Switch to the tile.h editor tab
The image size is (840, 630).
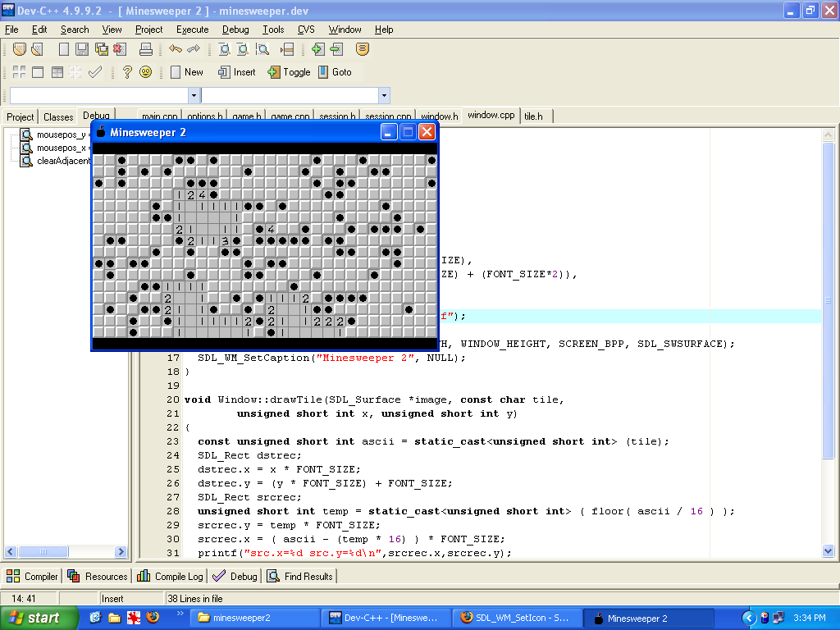pyautogui.click(x=534, y=116)
